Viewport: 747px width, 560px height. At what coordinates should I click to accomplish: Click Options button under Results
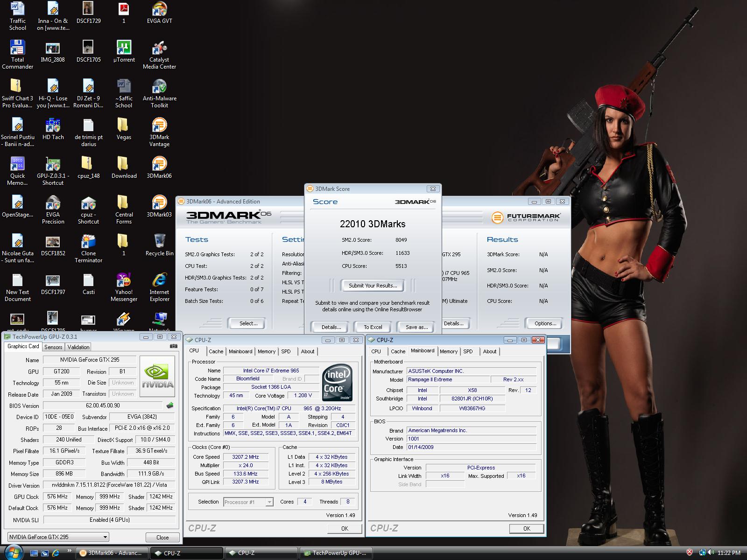(x=545, y=323)
